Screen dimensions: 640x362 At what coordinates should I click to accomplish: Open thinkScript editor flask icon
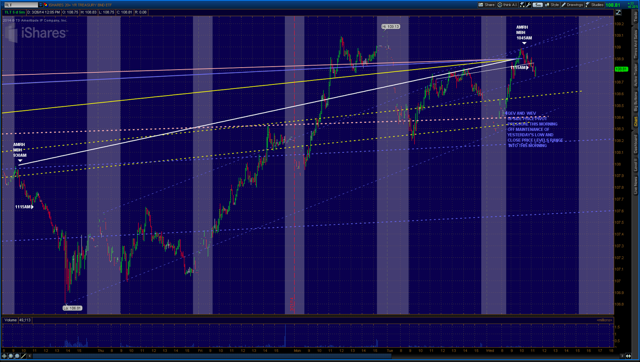pos(522,5)
